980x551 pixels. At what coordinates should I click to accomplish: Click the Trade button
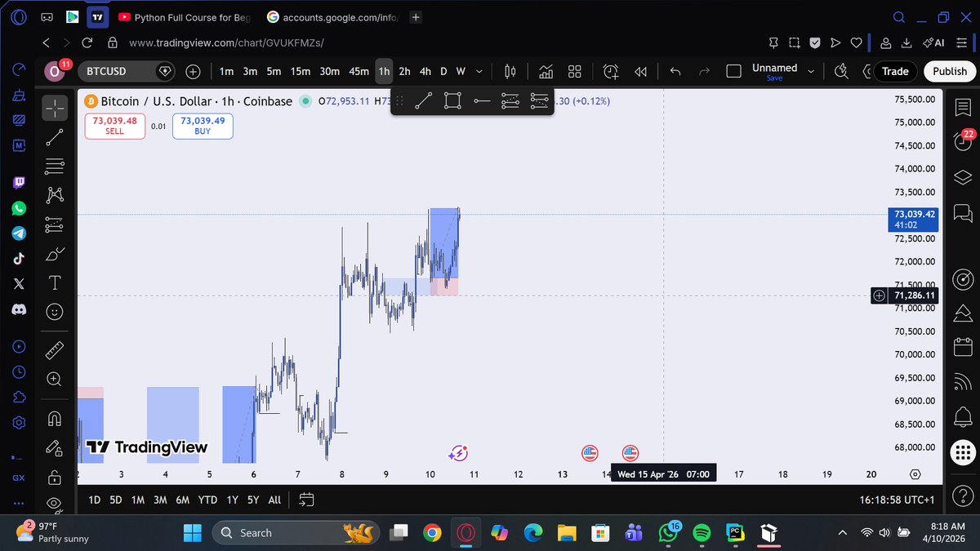tap(895, 71)
